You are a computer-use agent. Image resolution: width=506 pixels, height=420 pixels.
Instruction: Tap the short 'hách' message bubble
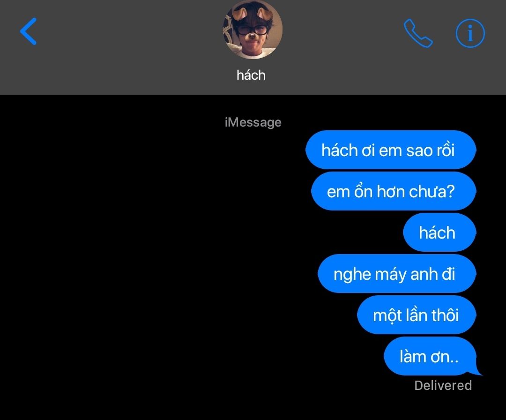coord(439,232)
